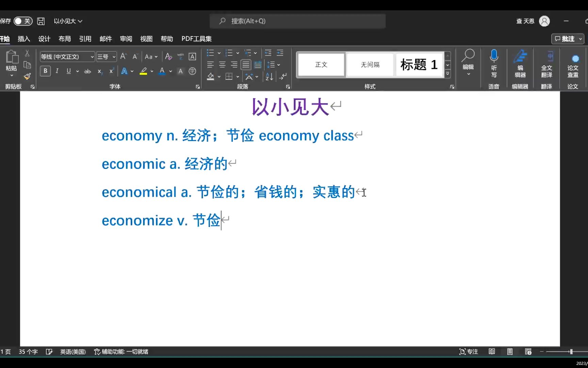
Task: Click the Copy icon in clipboard group
Action: coord(27,65)
